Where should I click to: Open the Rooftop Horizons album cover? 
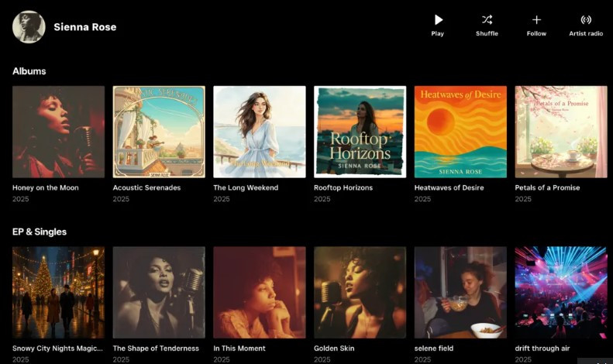tap(360, 132)
